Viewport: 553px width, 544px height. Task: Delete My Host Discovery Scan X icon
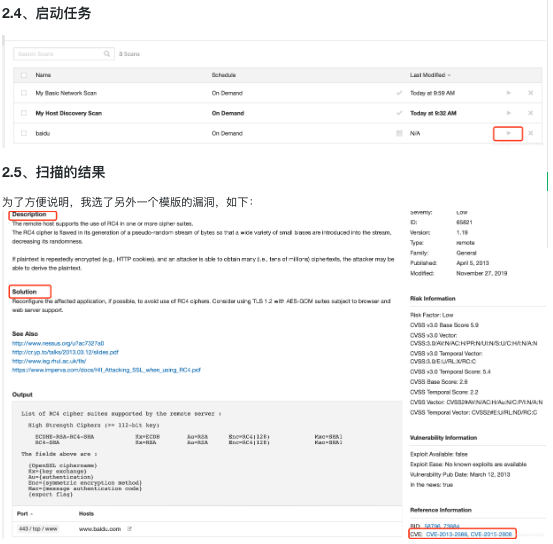pyautogui.click(x=530, y=113)
